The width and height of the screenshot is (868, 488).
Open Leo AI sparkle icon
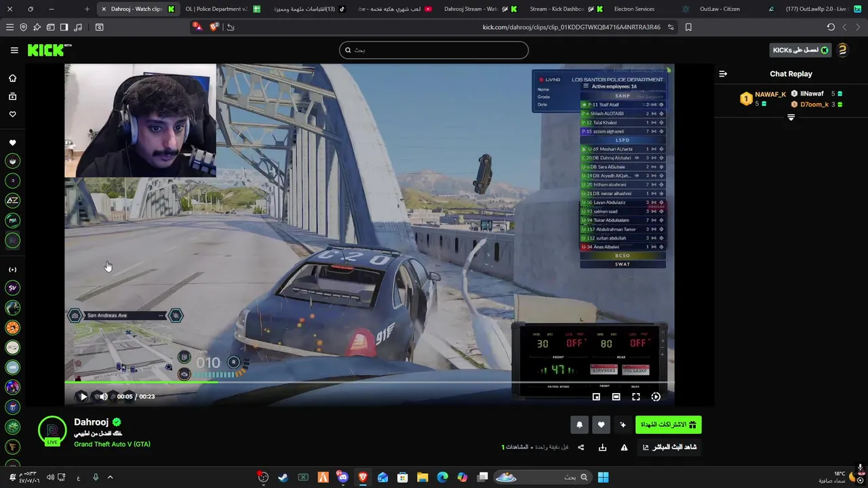37,27
